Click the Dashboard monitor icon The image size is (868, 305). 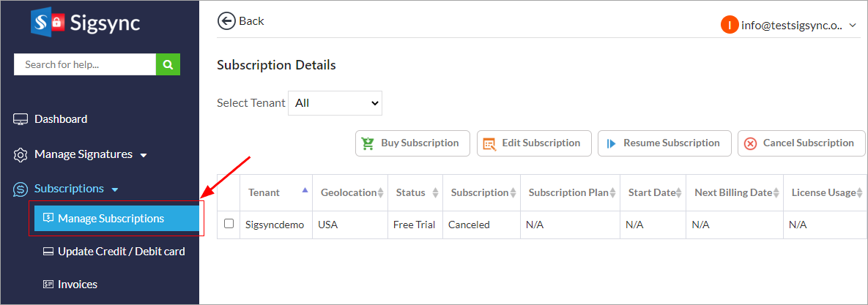point(21,119)
